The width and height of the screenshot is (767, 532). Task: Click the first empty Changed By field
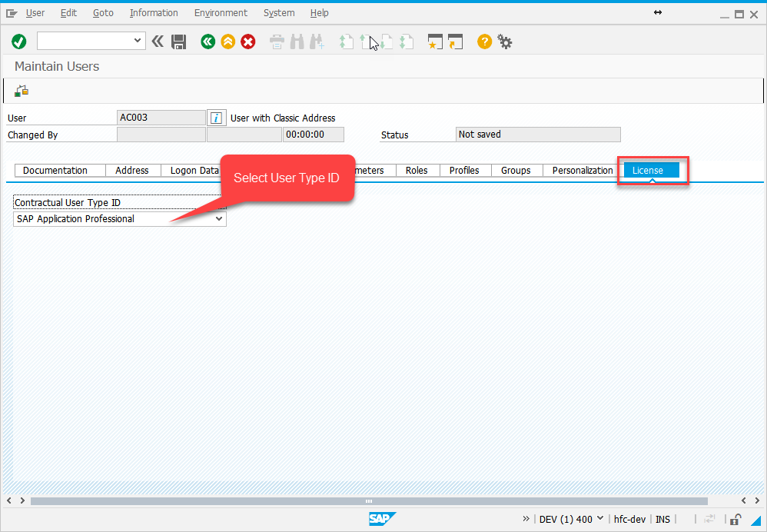point(161,135)
